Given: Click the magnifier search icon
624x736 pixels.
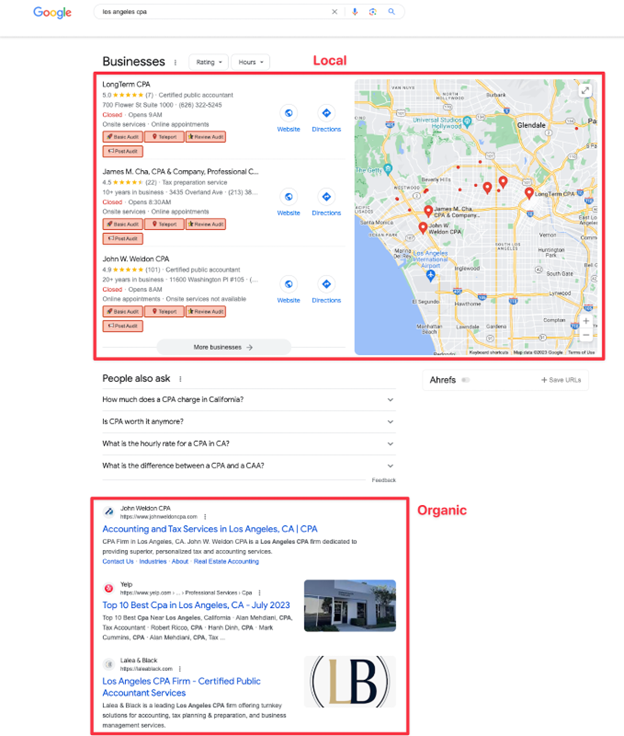Looking at the screenshot, I should click(391, 12).
